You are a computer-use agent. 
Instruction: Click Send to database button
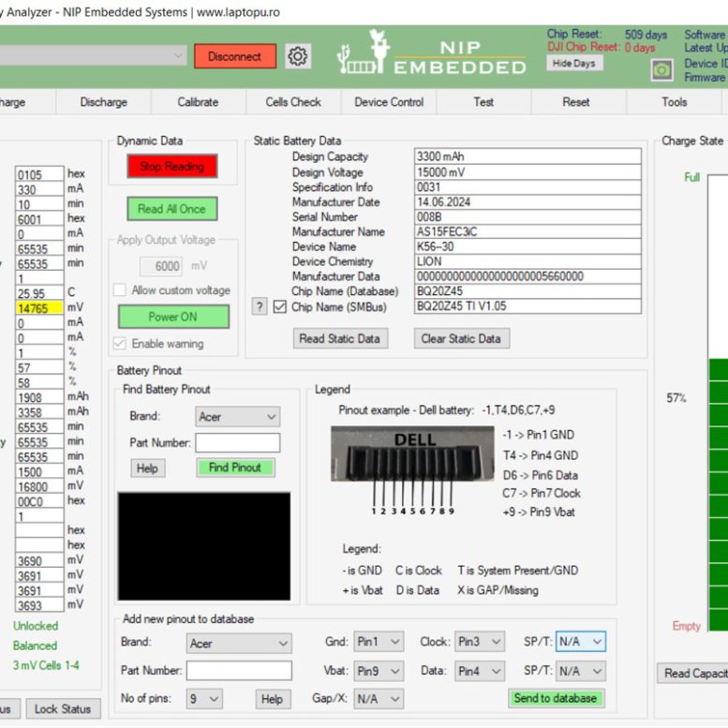pyautogui.click(x=555, y=698)
